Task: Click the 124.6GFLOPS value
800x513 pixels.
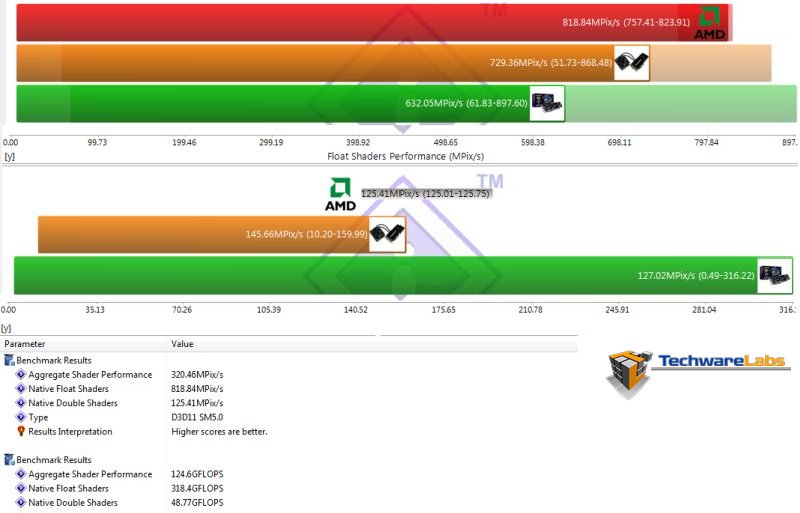Action: (197, 474)
